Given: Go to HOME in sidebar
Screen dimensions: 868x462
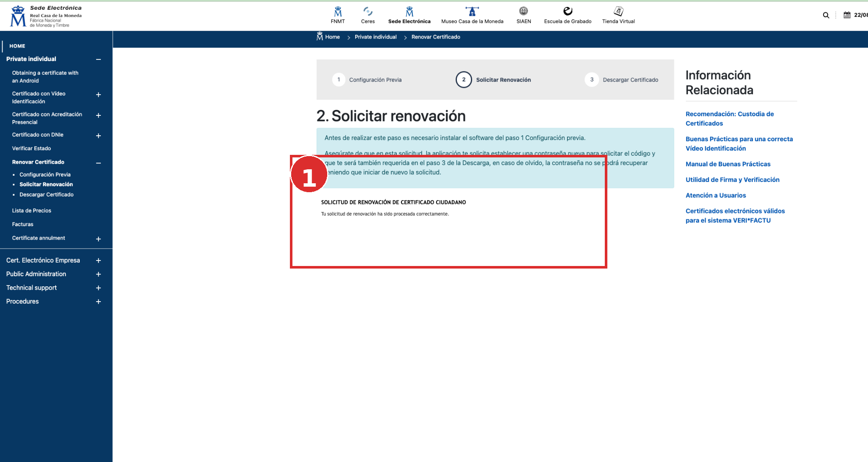Looking at the screenshot, I should click(x=17, y=46).
